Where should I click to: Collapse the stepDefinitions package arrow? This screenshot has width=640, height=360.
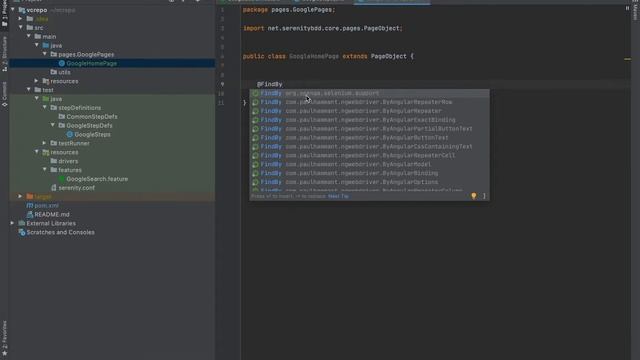[x=44, y=107]
